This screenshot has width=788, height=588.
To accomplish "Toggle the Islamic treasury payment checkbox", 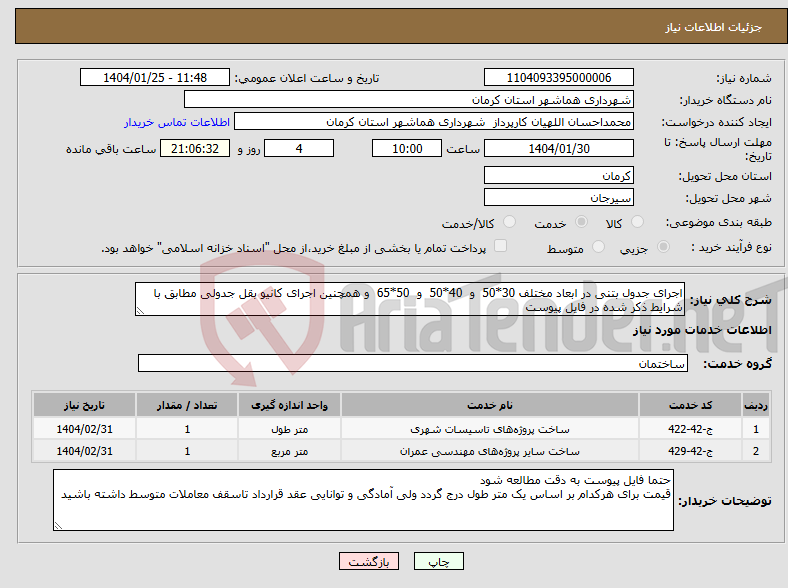I will [x=501, y=245].
